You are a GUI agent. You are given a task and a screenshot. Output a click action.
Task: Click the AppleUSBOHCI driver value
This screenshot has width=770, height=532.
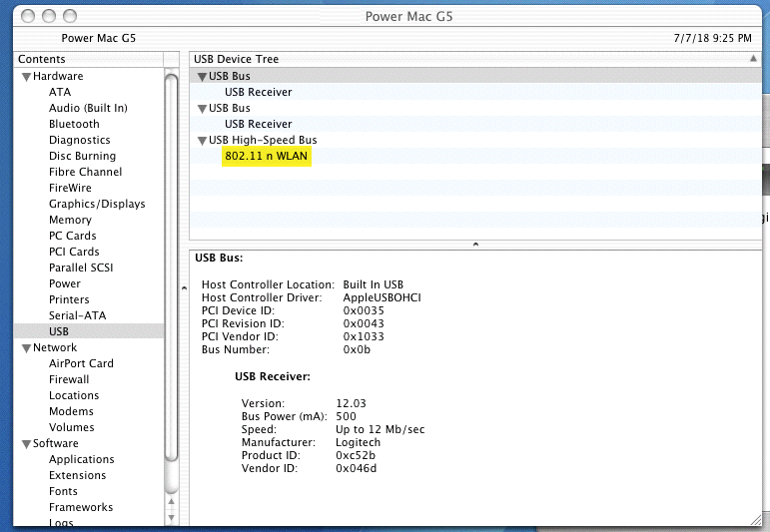click(x=383, y=297)
